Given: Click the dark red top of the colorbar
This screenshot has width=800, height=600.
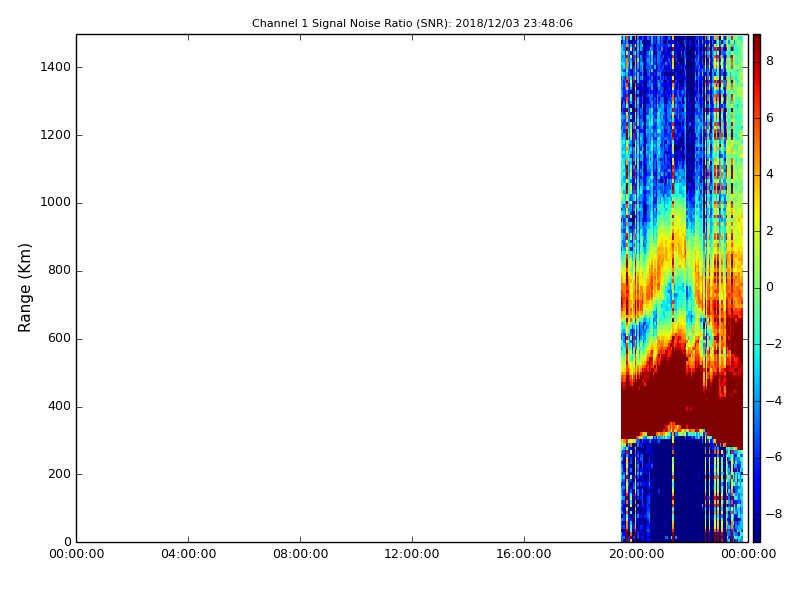Looking at the screenshot, I should point(757,46).
